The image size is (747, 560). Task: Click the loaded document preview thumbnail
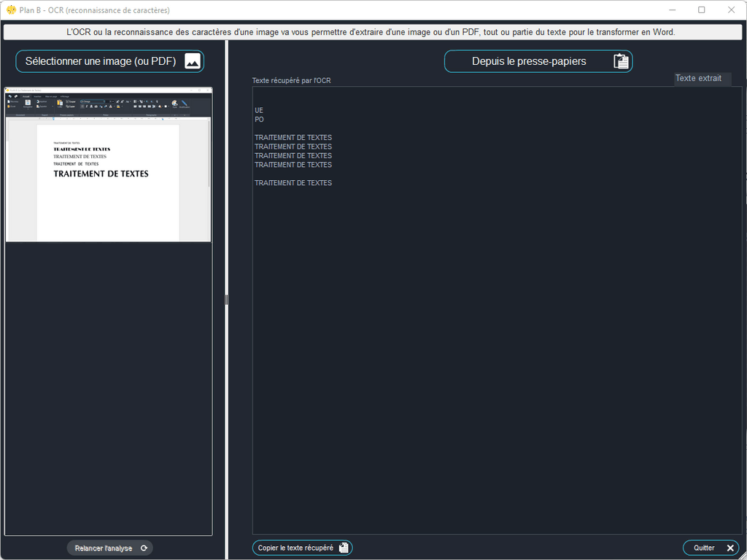tap(108, 164)
